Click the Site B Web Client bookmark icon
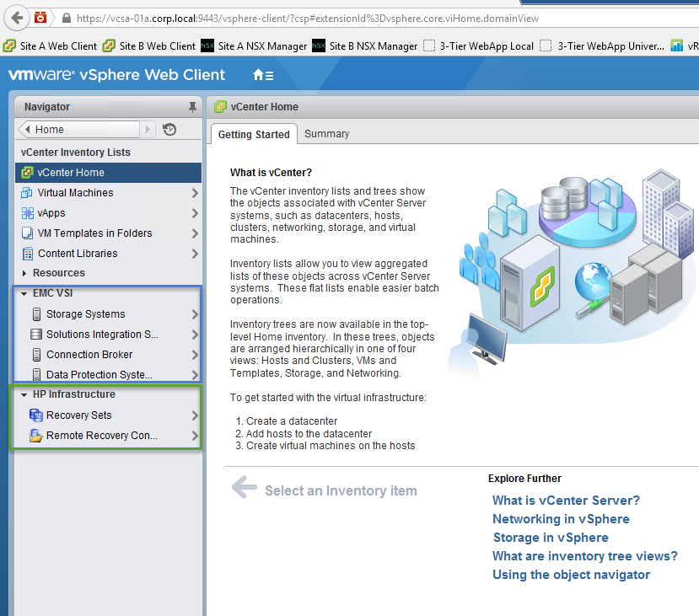The height and width of the screenshot is (616, 699). tap(108, 46)
